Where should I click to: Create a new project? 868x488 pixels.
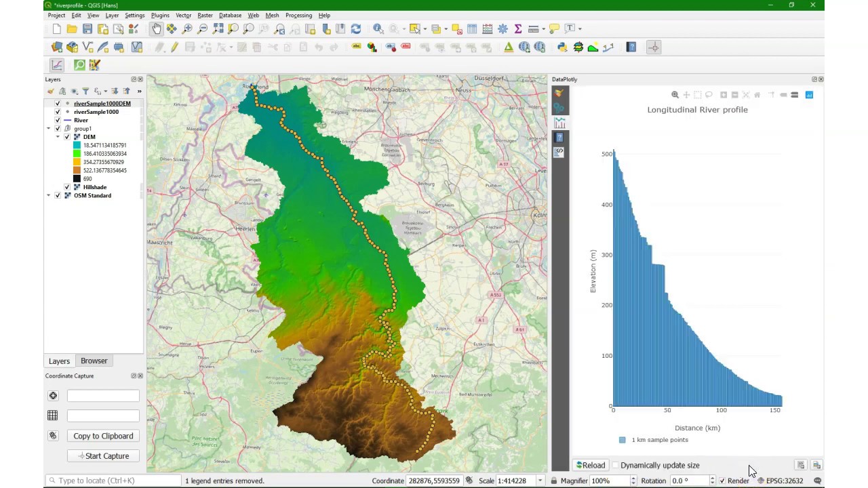click(x=56, y=28)
